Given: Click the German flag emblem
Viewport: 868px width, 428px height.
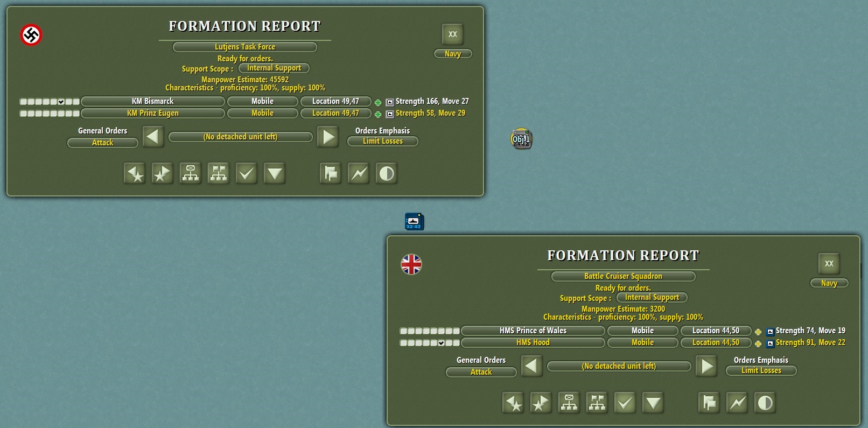Looking at the screenshot, I should (x=31, y=36).
